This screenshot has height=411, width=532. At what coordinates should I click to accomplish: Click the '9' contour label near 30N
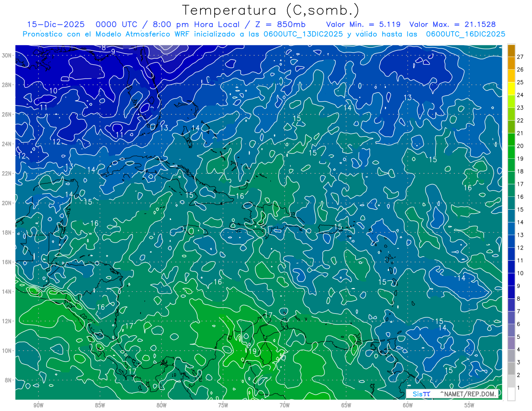pyautogui.click(x=113, y=52)
